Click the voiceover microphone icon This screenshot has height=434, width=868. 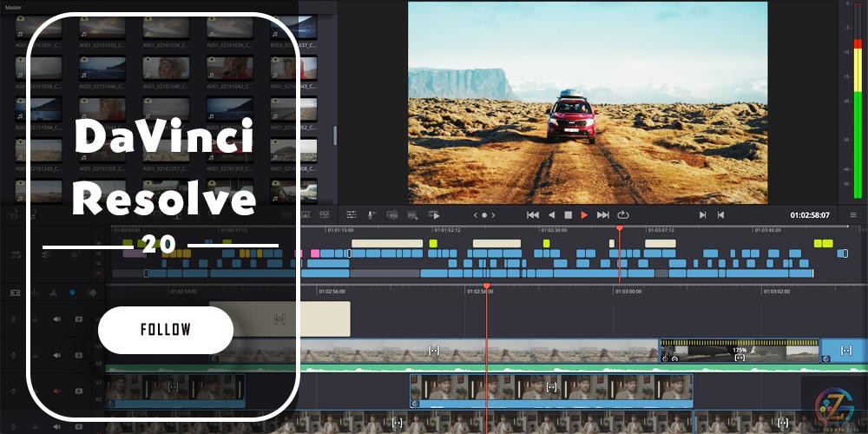tap(372, 214)
